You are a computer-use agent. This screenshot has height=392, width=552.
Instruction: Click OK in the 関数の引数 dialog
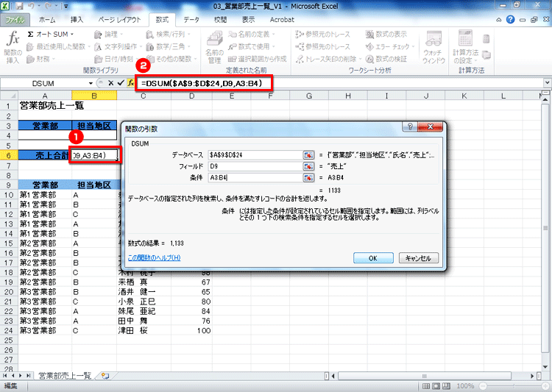pos(373,258)
